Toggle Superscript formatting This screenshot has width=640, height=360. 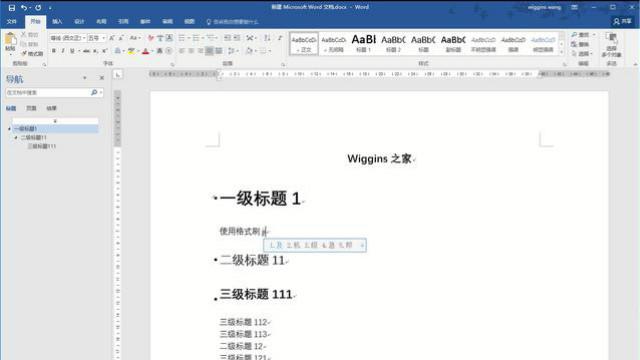(x=105, y=51)
